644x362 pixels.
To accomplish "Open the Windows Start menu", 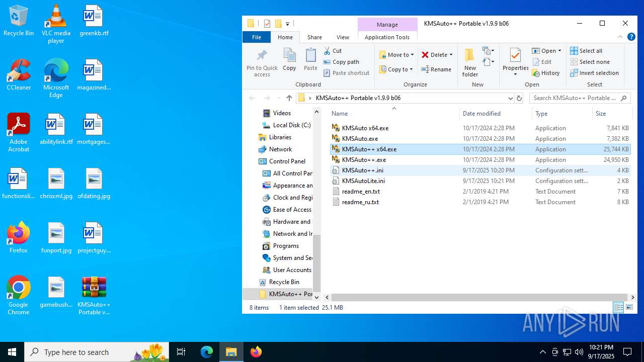I will (x=12, y=352).
